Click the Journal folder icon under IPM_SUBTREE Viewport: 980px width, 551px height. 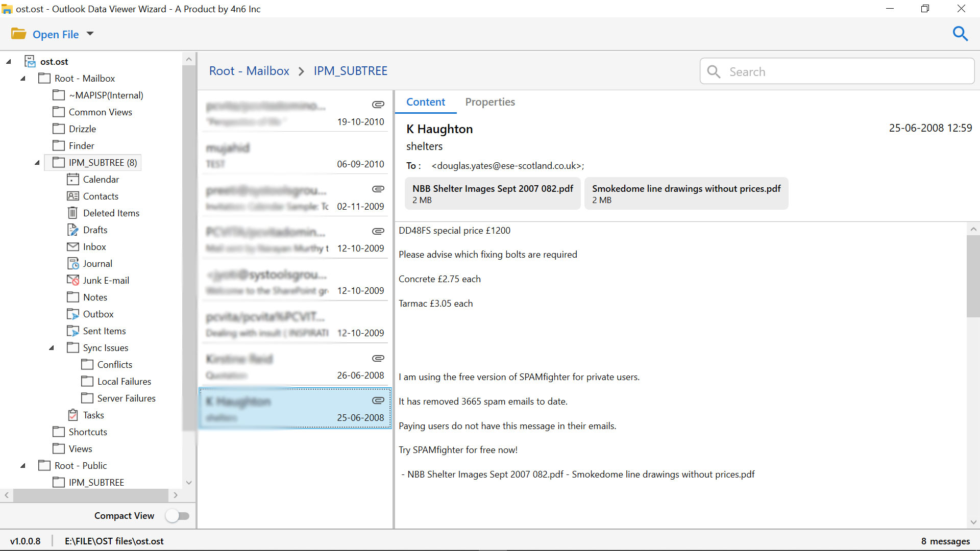pos(72,263)
